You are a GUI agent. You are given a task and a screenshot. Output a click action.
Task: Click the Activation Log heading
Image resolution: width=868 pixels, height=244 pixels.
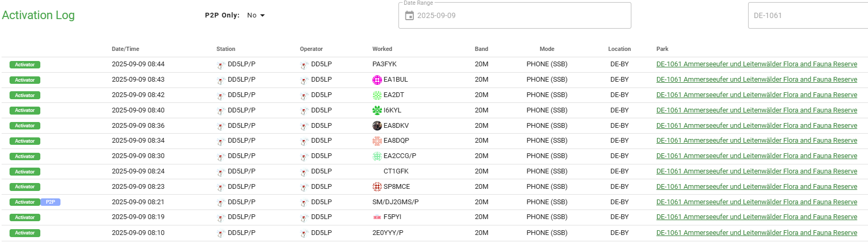tap(38, 15)
